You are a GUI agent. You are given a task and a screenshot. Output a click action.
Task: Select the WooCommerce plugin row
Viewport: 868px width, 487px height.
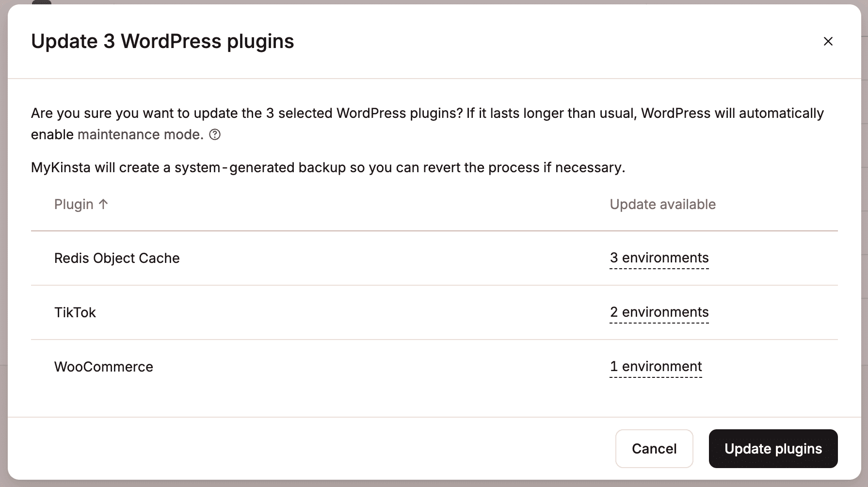pos(104,366)
